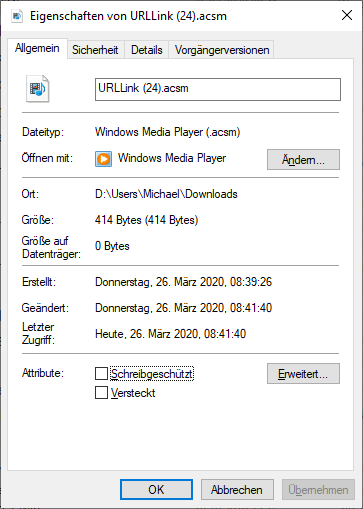The height and width of the screenshot is (509, 363).
Task: Click the Ändern... button
Action: (303, 160)
